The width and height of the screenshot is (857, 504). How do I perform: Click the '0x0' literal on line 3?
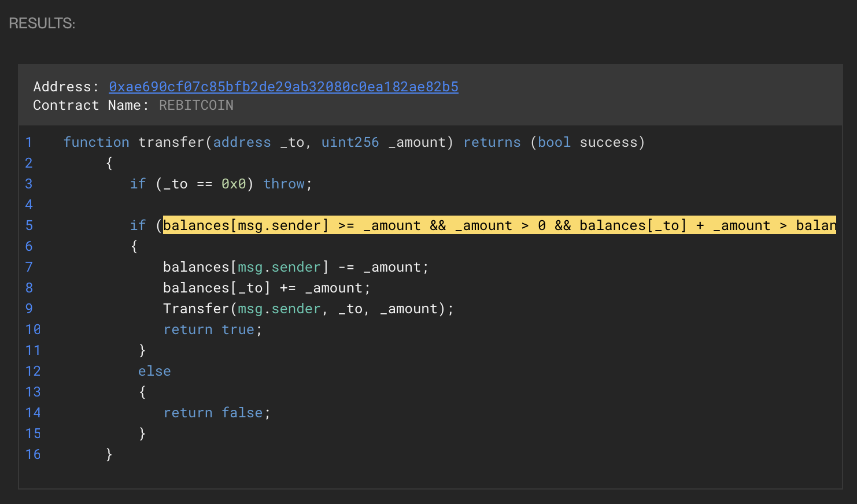234,184
